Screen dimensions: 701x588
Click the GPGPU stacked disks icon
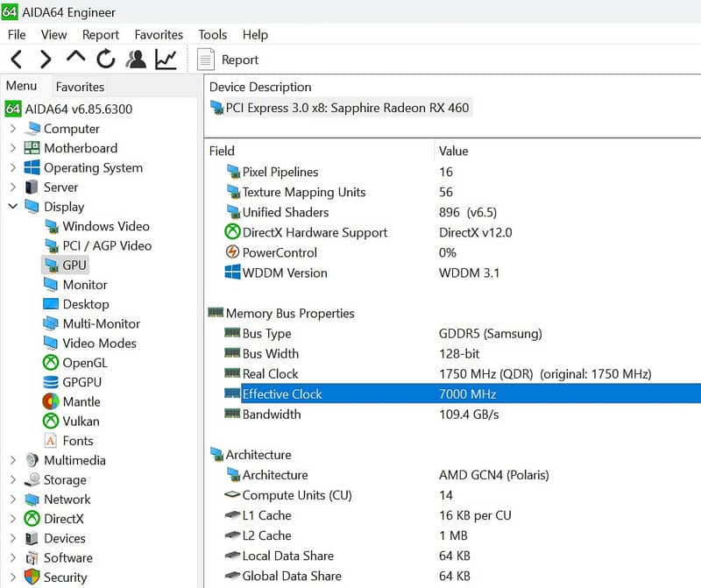pos(51,382)
